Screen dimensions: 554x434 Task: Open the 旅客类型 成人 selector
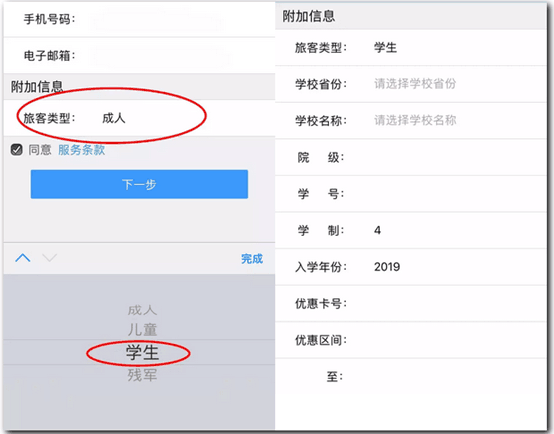tap(139, 118)
